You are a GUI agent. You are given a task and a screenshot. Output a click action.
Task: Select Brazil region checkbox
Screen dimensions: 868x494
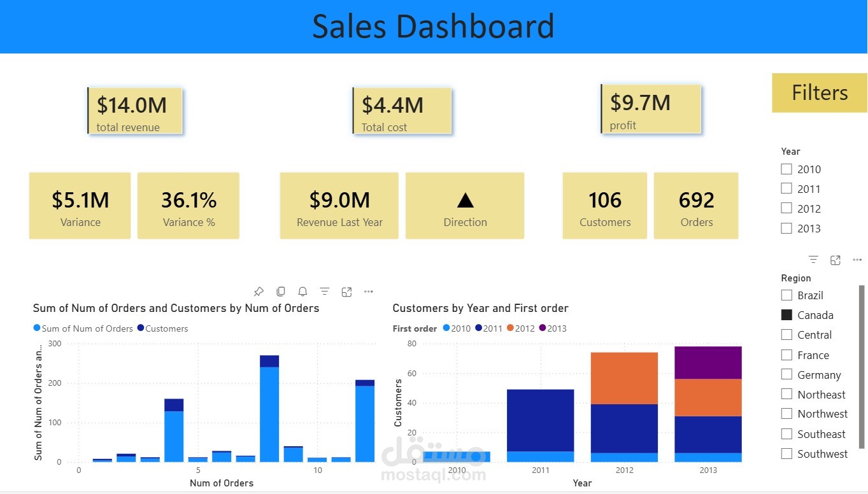(x=786, y=295)
